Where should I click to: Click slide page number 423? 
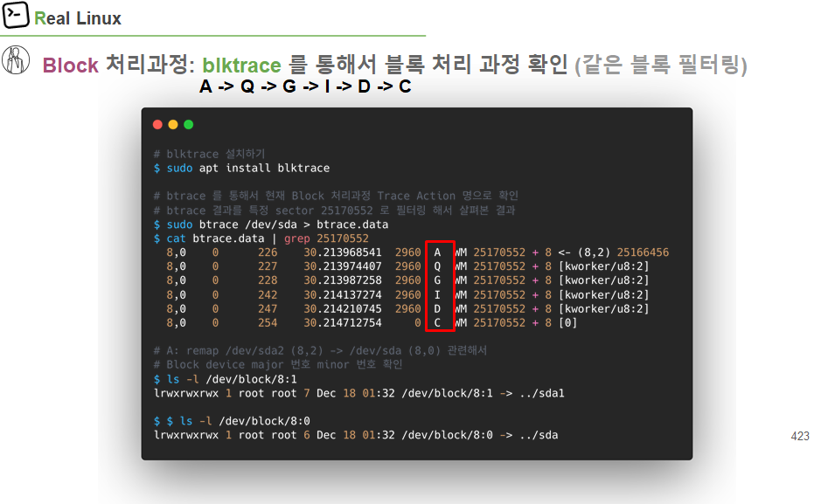pos(800,437)
